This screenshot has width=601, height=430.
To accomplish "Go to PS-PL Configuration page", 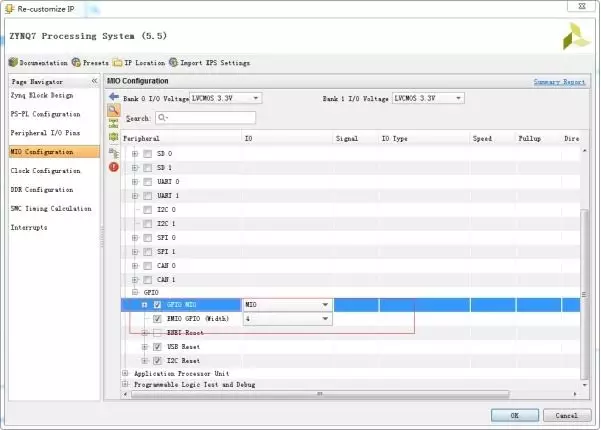I will pyautogui.click(x=45, y=114).
